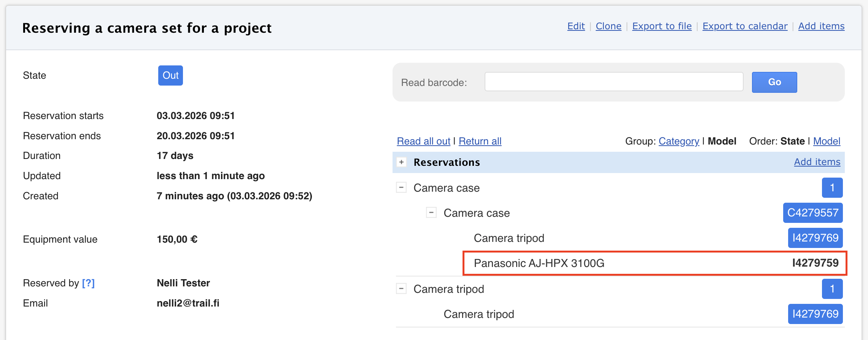Click Read all out link
This screenshot has height=340, width=868.
point(423,141)
